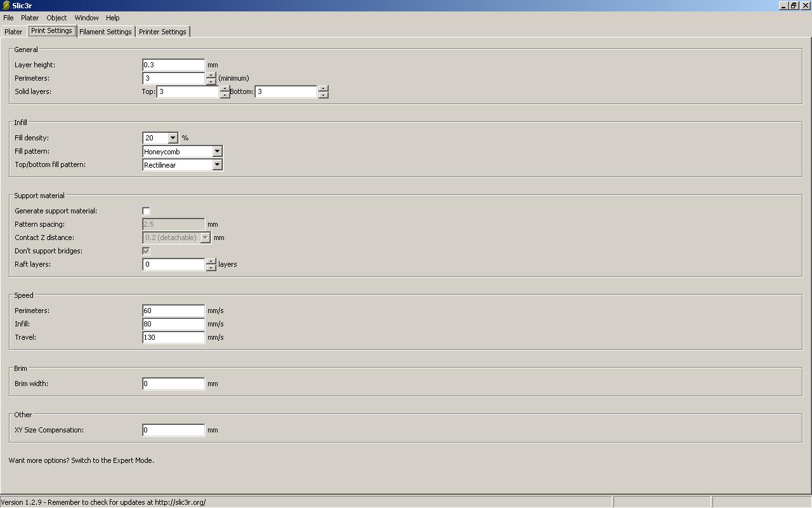Go to the Printer Settings tab
812x508 pixels.
point(162,32)
